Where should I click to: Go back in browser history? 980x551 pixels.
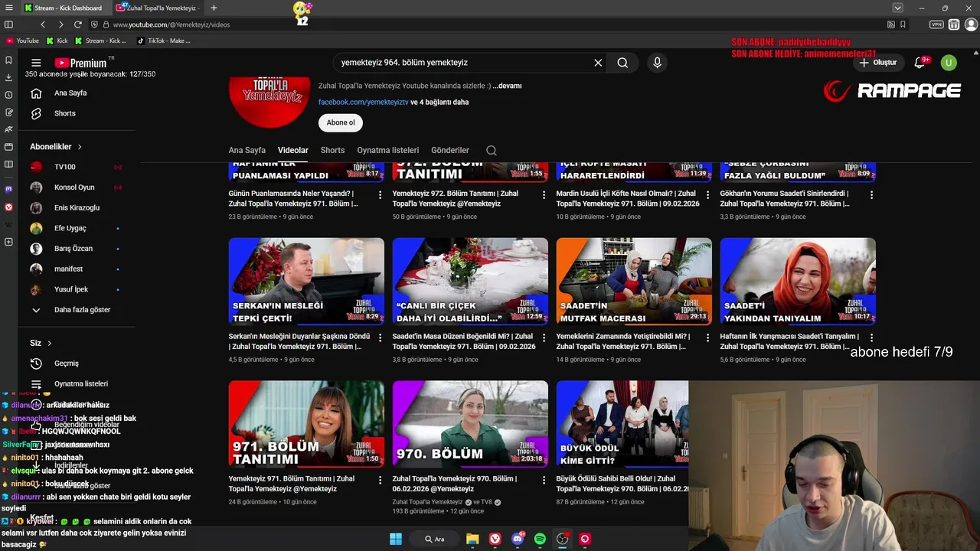(x=43, y=24)
